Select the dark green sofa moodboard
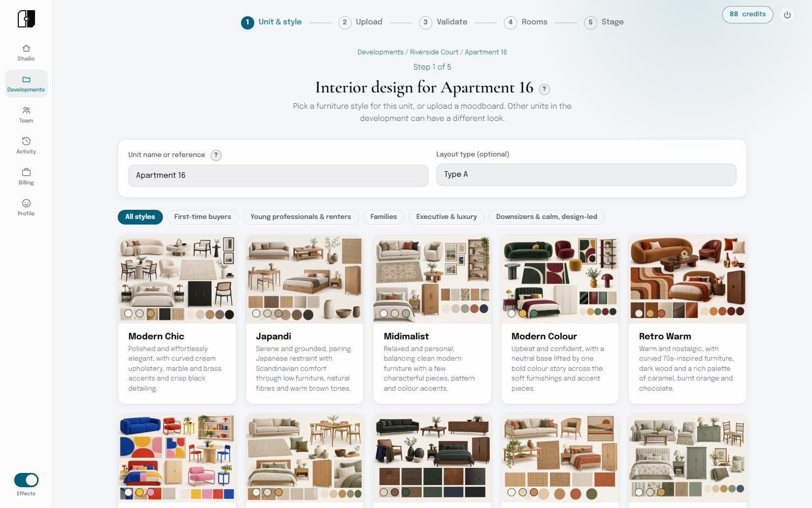 [x=432, y=458]
